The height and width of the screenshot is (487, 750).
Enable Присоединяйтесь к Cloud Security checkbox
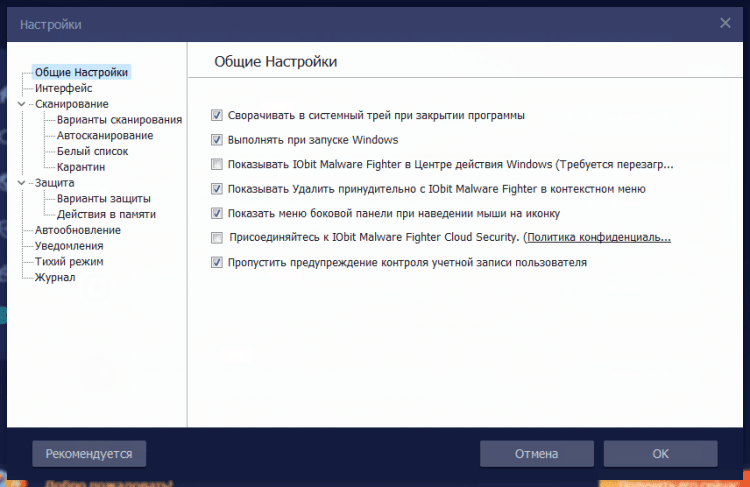point(217,238)
